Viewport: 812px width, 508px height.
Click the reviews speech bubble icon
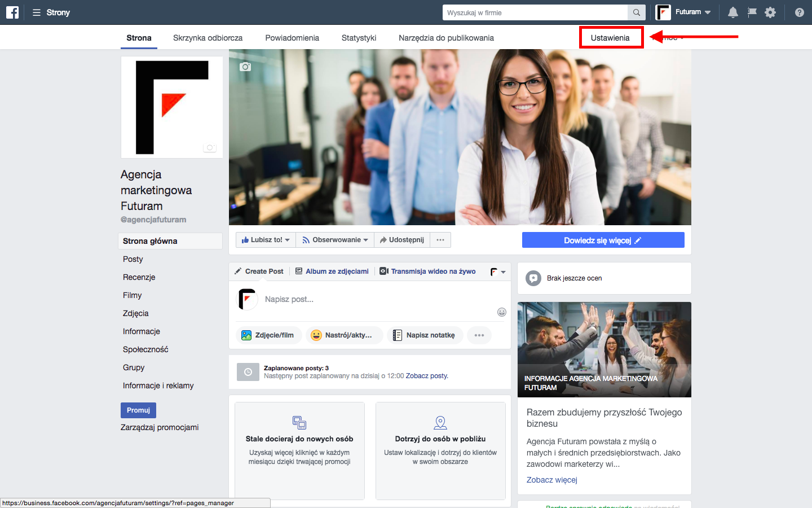(533, 278)
